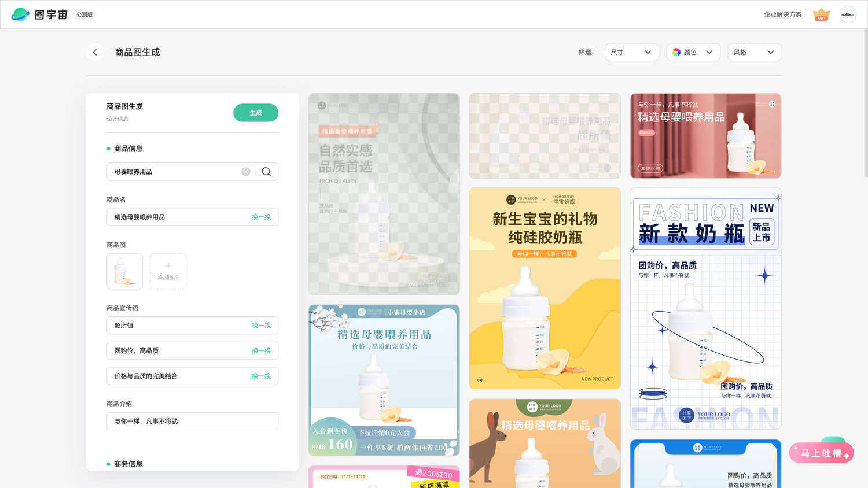Focus the 精选母婴喂养用品 name field
The height and width of the screenshot is (488, 868).
coord(192,217)
